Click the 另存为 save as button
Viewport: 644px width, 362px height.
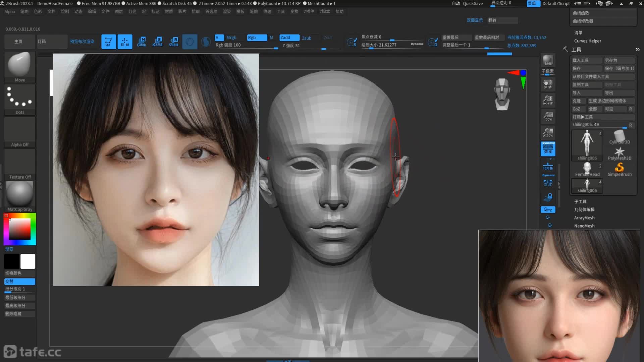point(619,60)
